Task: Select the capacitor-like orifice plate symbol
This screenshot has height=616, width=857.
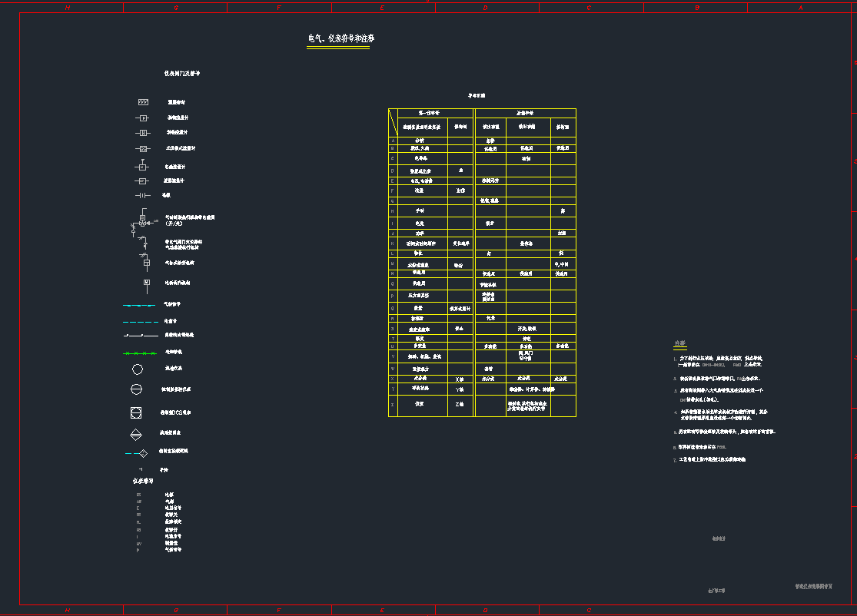Action: pos(142,196)
